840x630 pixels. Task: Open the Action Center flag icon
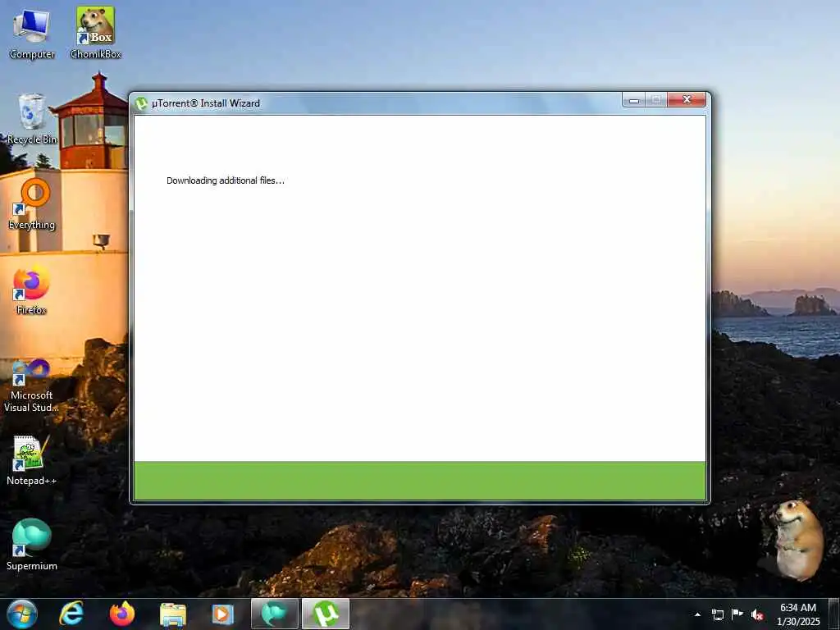pos(737,614)
